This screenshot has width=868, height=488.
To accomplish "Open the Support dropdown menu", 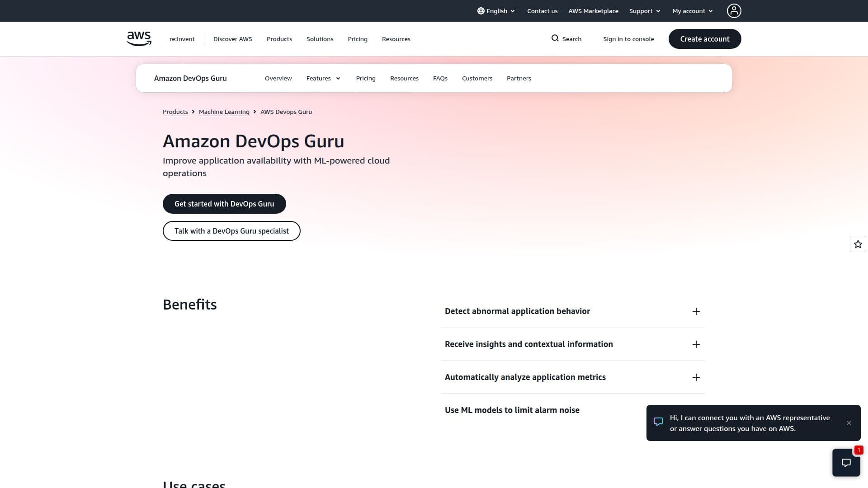I will 645,11.
